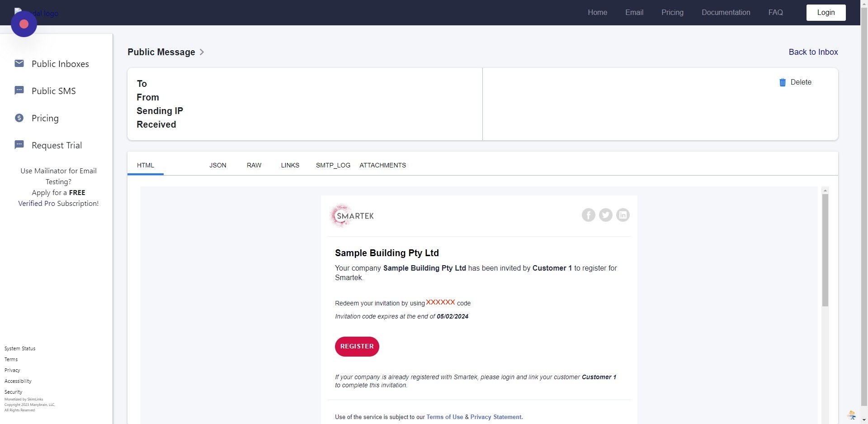
Task: Click the 'Sample Building Pty Ltd' heading
Action: 387,253
